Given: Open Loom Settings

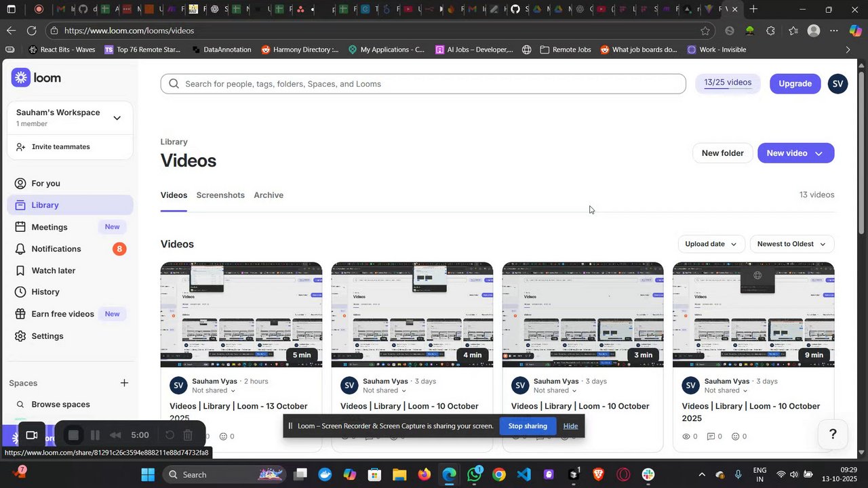Looking at the screenshot, I should [70, 336].
